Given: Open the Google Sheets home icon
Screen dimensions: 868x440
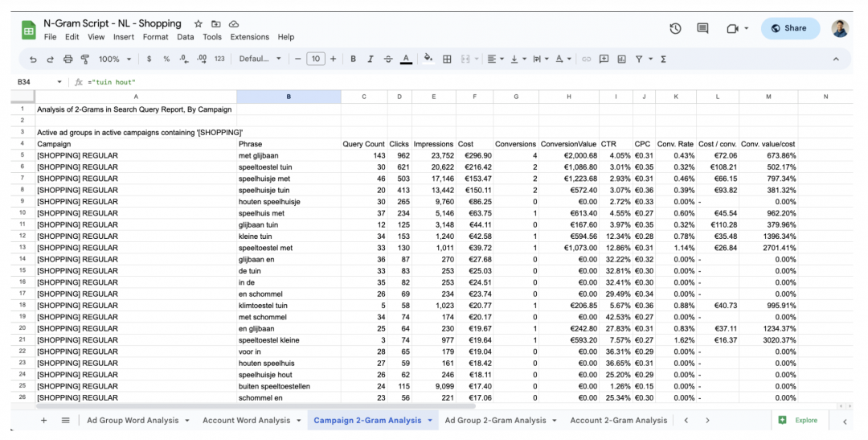Looking at the screenshot, I should 28,30.
